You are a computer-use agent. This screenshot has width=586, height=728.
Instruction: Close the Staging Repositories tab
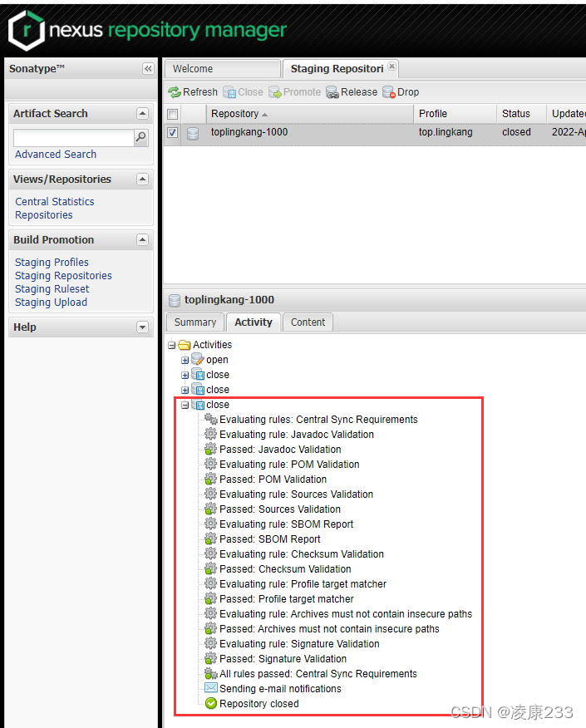(x=391, y=66)
